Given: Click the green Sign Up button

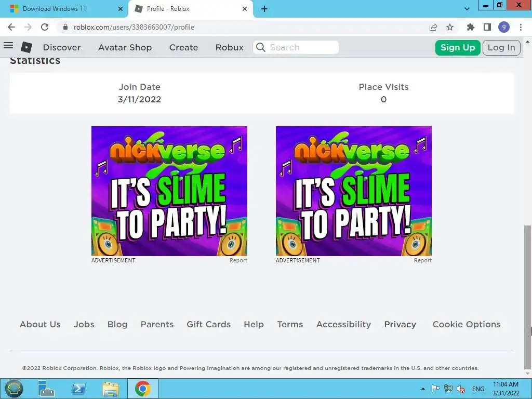Looking at the screenshot, I should point(458,47).
